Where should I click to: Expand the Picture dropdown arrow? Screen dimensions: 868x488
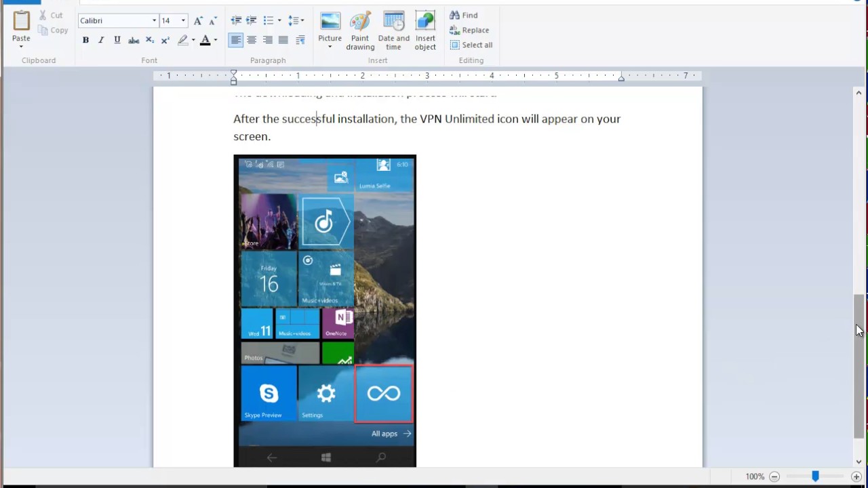click(330, 47)
